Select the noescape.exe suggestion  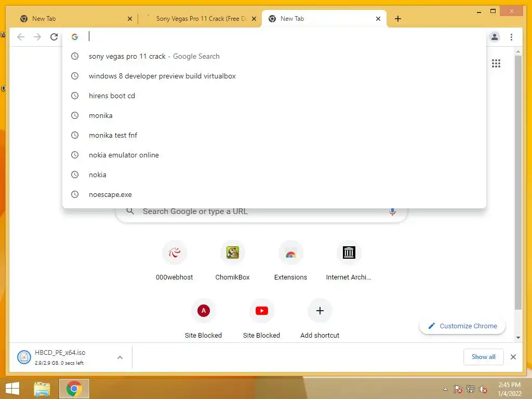(274, 194)
